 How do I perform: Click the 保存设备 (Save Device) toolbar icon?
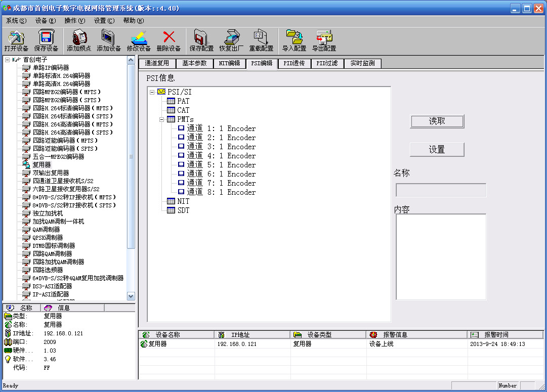point(46,37)
